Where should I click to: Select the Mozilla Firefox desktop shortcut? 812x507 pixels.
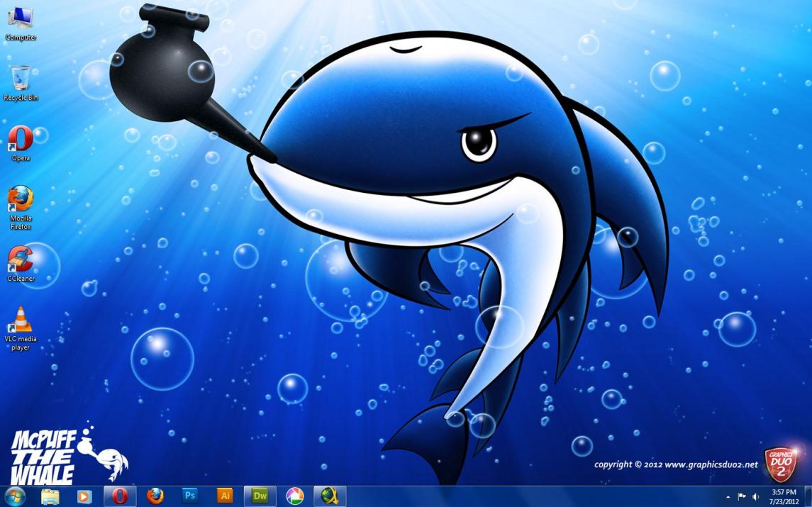click(x=21, y=208)
